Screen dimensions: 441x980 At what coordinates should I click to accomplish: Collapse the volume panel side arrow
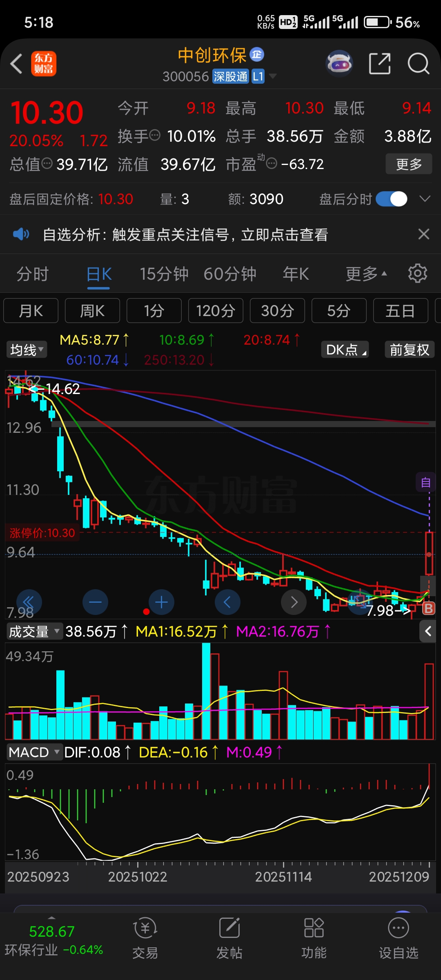[x=428, y=631]
